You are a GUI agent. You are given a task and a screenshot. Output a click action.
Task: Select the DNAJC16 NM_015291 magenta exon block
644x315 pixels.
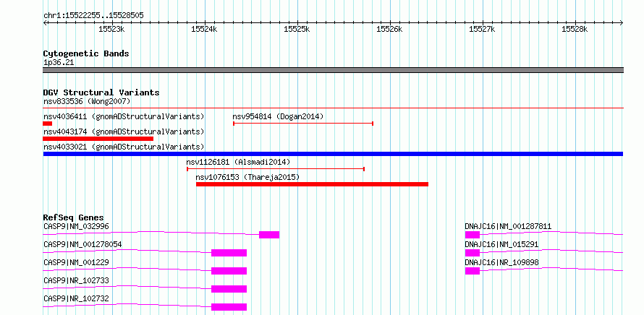point(473,253)
